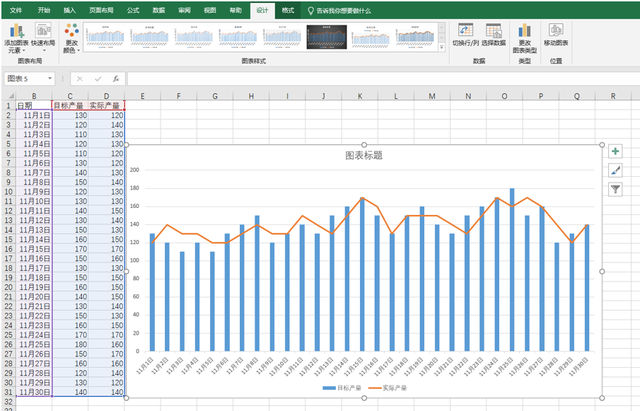Viewport: 640px width, 411px height.
Task: Open the 格式 (Format) ribbon tab
Action: pyautogui.click(x=288, y=8)
